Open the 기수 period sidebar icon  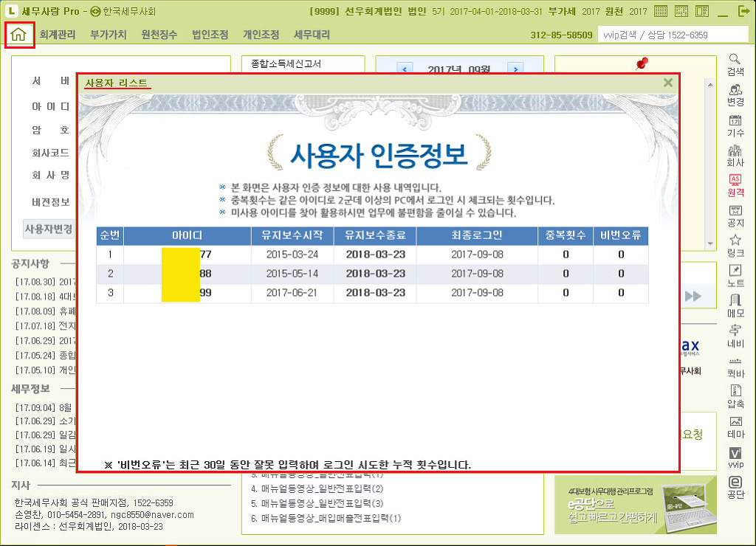pyautogui.click(x=735, y=126)
